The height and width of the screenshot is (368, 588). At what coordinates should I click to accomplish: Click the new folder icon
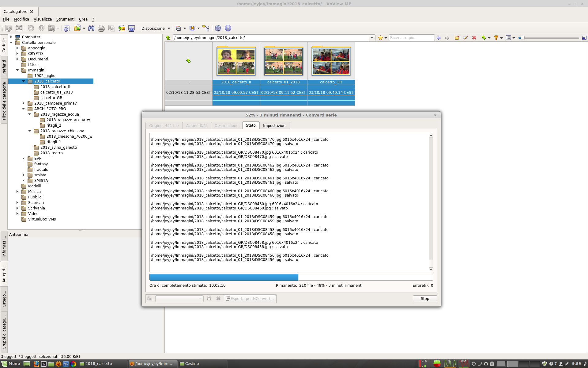click(457, 38)
